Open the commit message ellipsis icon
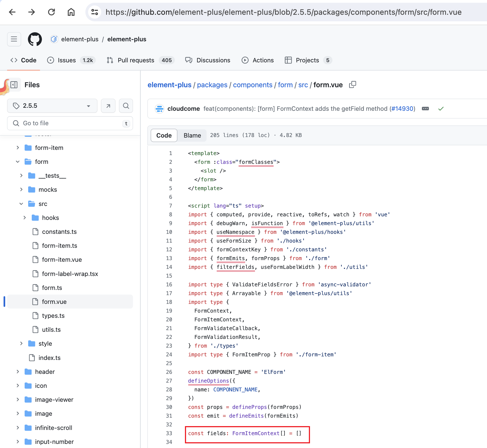Image resolution: width=487 pixels, height=448 pixels. pyautogui.click(x=425, y=109)
